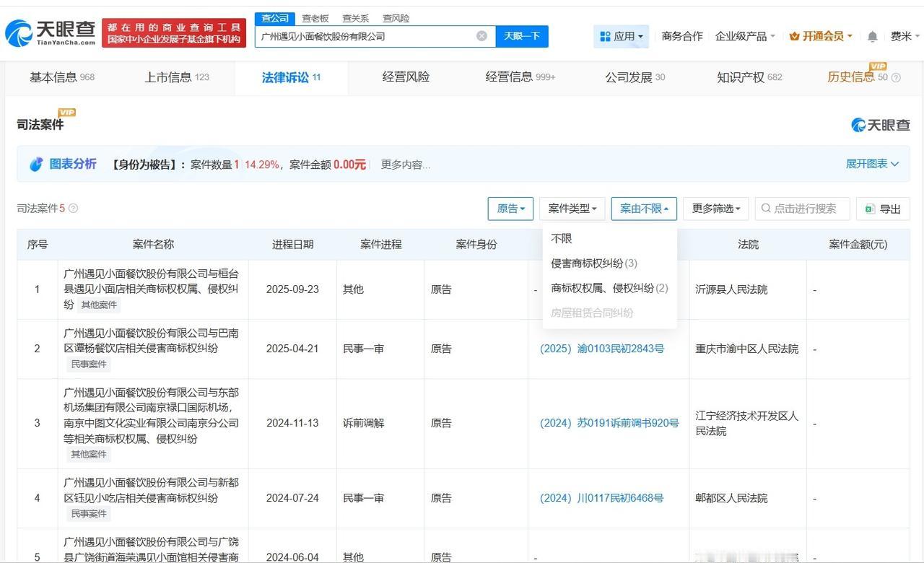This screenshot has width=924, height=563.
Task: Click the 应用 grid icon
Action: [604, 36]
